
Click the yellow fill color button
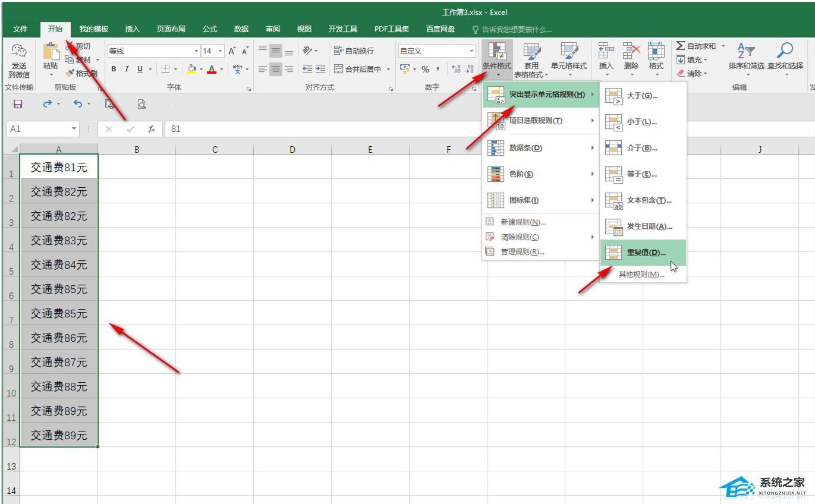pos(191,69)
